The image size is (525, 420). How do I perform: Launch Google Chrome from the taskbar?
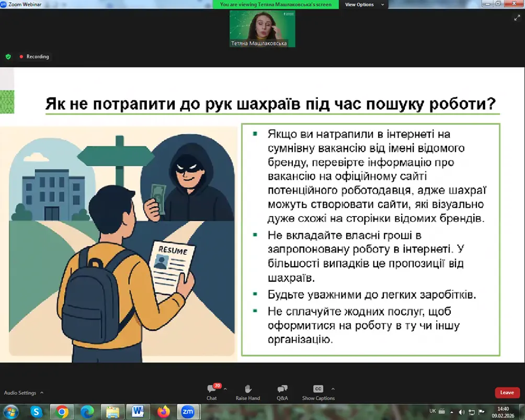[x=62, y=412]
